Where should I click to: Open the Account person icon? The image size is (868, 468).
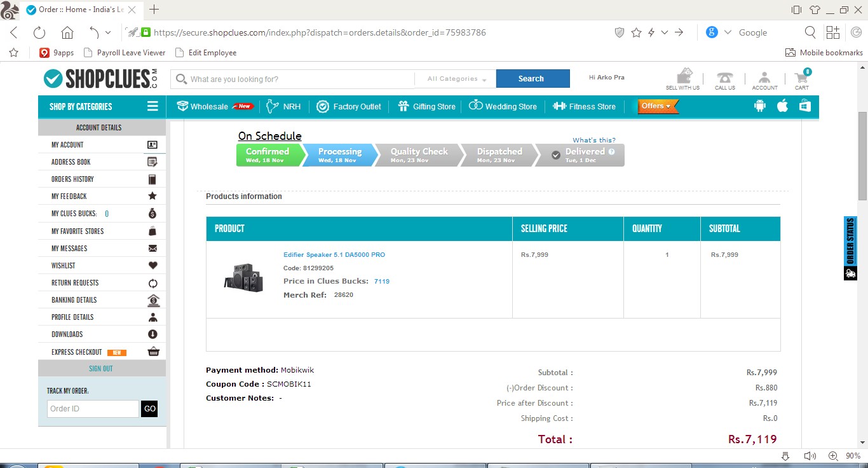pos(764,78)
